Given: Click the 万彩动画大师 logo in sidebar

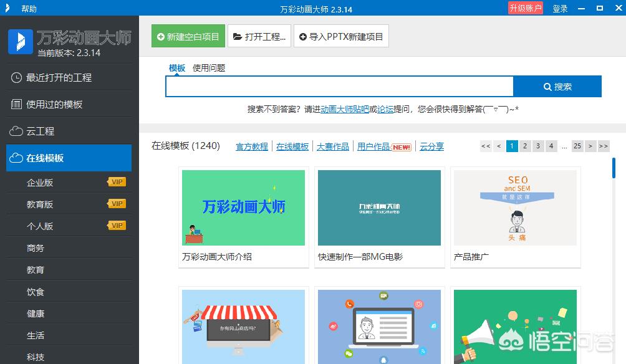Looking at the screenshot, I should pyautogui.click(x=21, y=41).
